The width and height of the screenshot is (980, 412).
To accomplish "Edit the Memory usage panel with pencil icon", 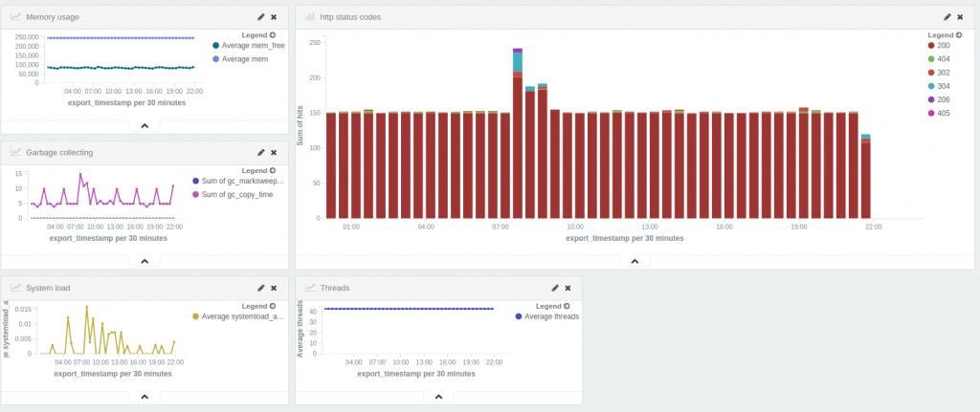I will pyautogui.click(x=261, y=17).
